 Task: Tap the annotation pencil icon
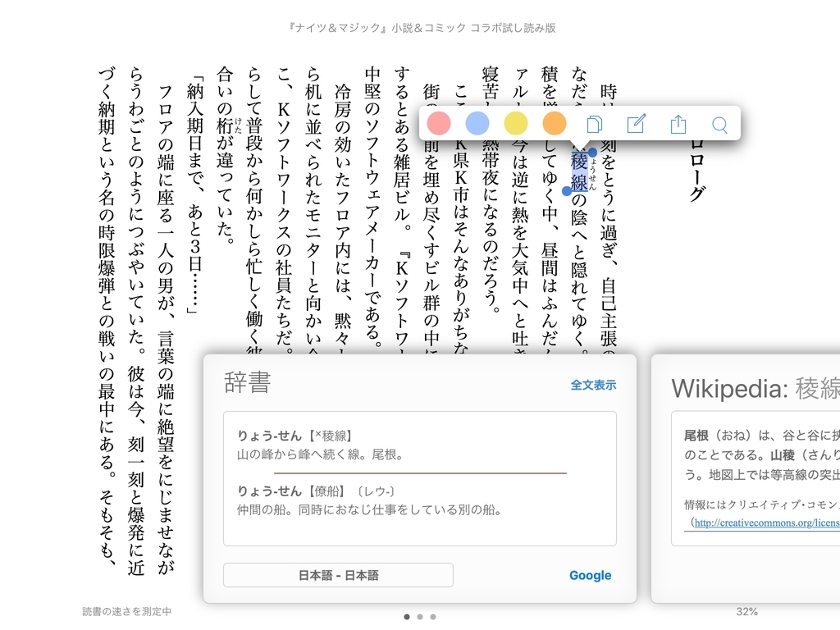[x=636, y=123]
